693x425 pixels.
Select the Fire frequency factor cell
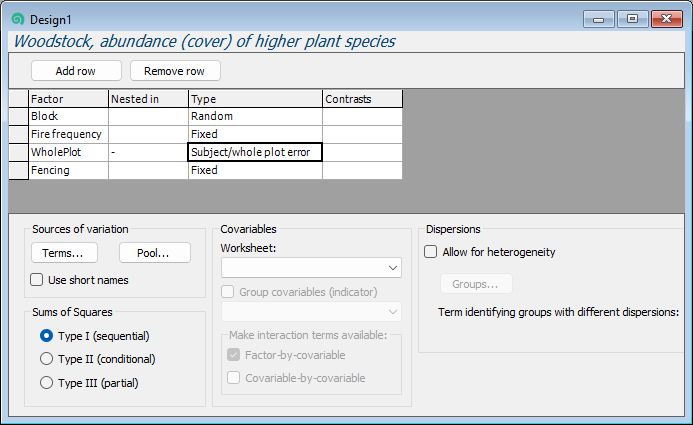pos(68,135)
